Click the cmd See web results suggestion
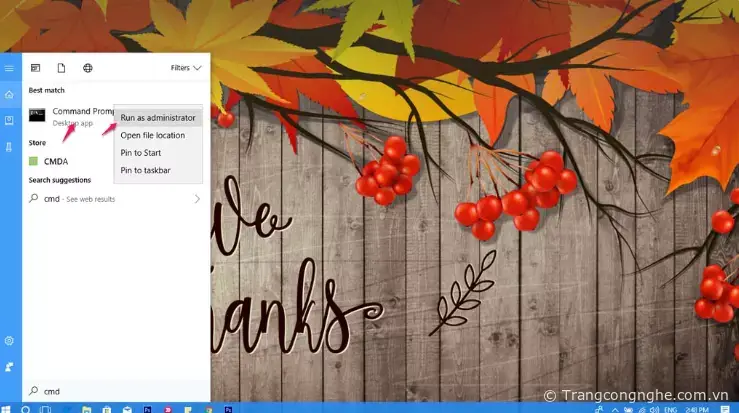 point(80,199)
